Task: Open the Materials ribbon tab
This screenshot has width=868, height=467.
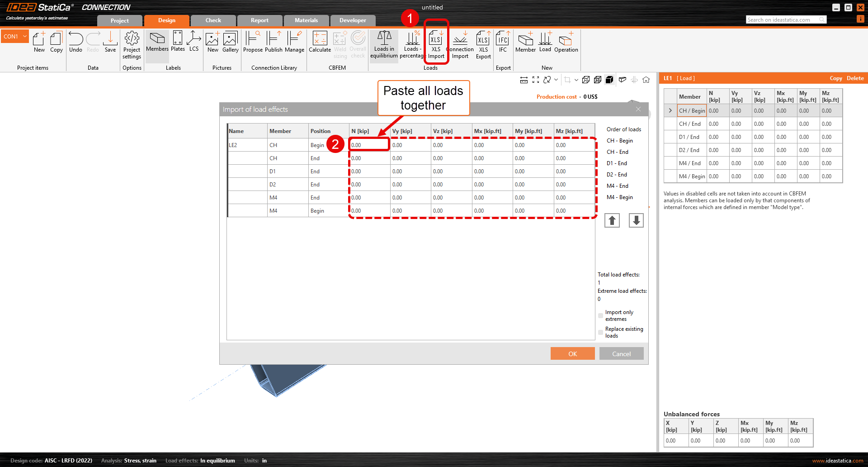Action: point(306,20)
